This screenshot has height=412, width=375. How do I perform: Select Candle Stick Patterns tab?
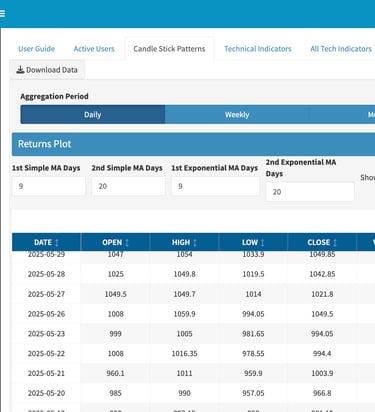[169, 49]
